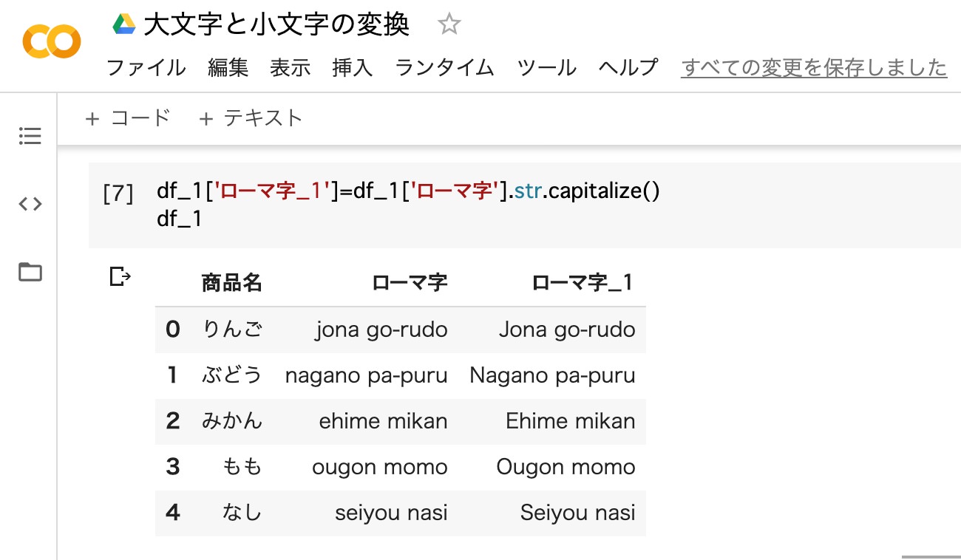This screenshot has height=560, width=961.
Task: Open the ランタイム menu
Action: pos(444,68)
